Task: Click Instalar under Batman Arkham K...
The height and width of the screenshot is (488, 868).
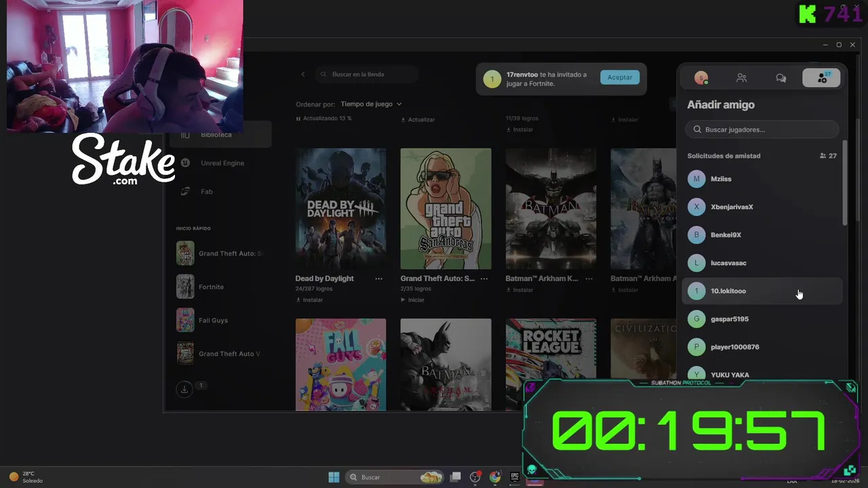Action: click(519, 289)
